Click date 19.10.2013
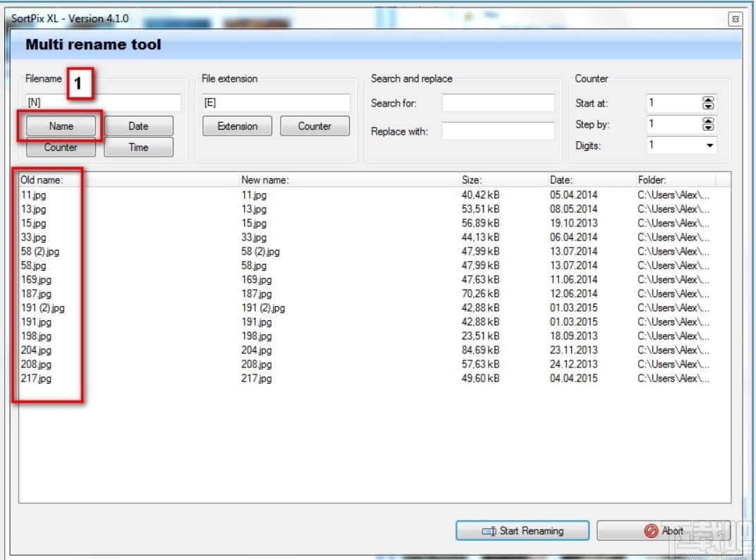The height and width of the screenshot is (560, 756). coord(573,223)
